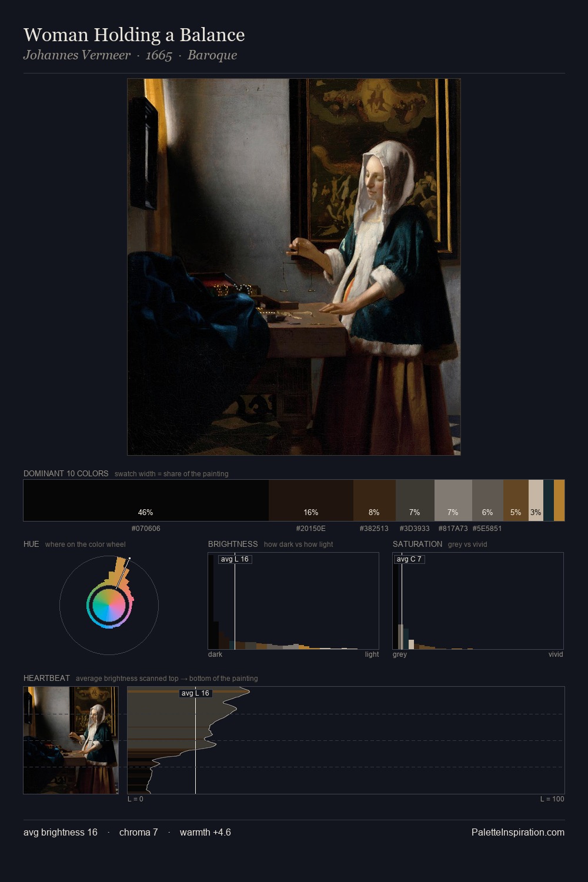Click the 'avg L 16' tag in the Brightness histogram
The height and width of the screenshot is (882, 588).
(x=235, y=559)
